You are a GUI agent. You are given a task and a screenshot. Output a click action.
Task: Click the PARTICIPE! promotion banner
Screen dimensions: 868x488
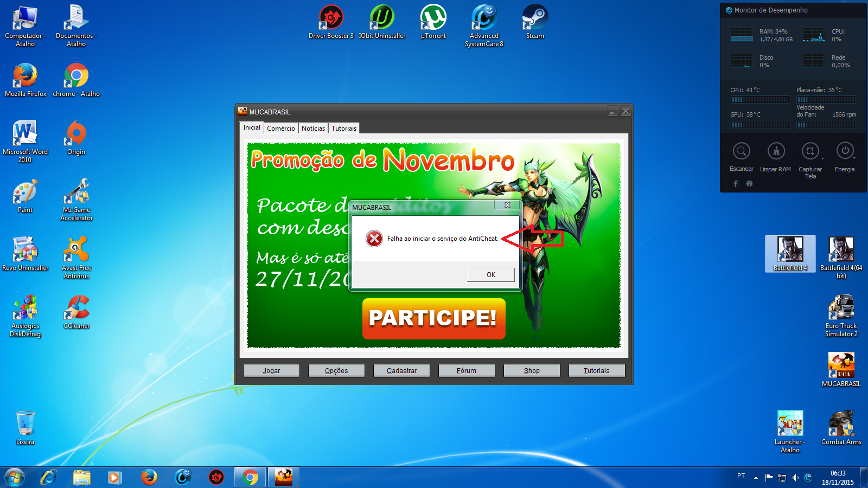tap(433, 318)
